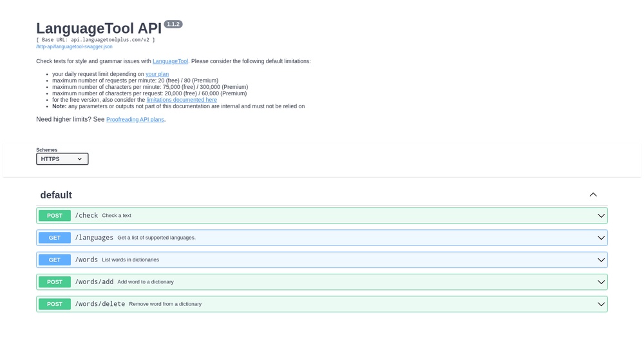The image size is (644, 362).
Task: Click the POST badge for /check
Action: coord(55,216)
